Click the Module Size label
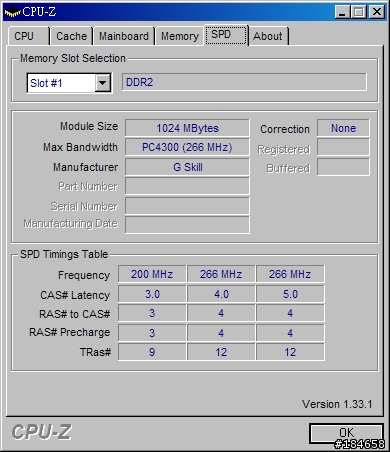This screenshot has height=452, width=390. pyautogui.click(x=89, y=126)
